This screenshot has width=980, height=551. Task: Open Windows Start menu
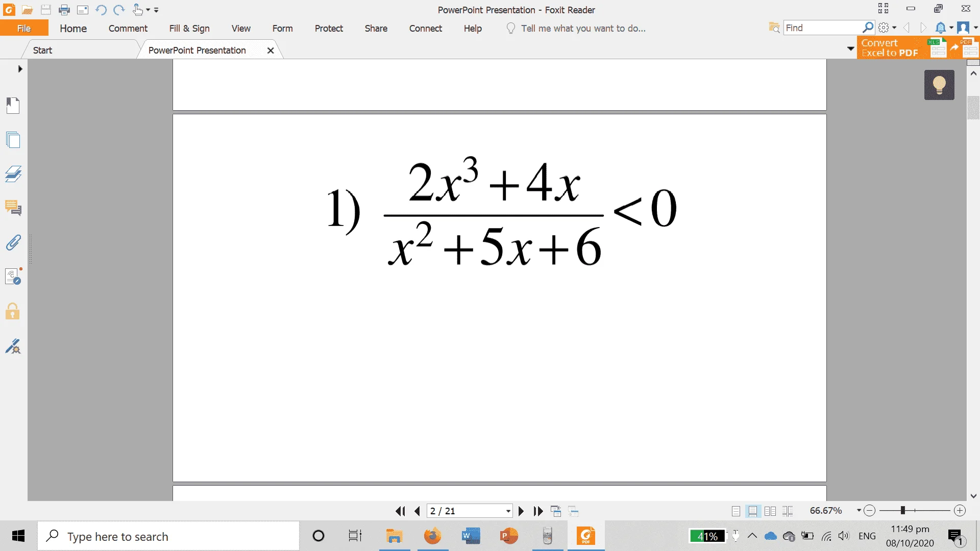[18, 536]
